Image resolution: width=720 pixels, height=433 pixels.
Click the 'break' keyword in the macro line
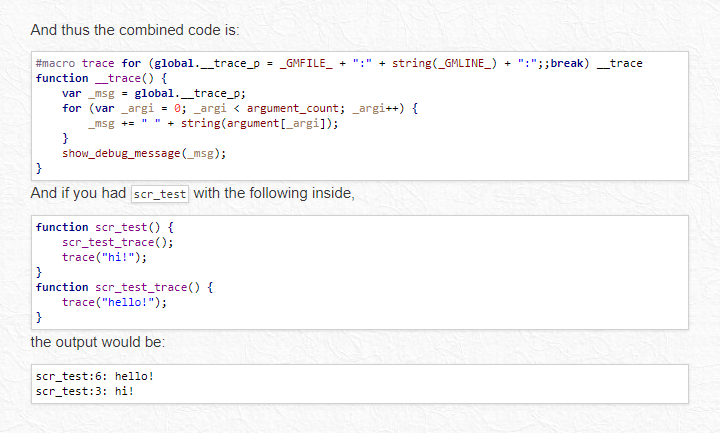pos(567,63)
